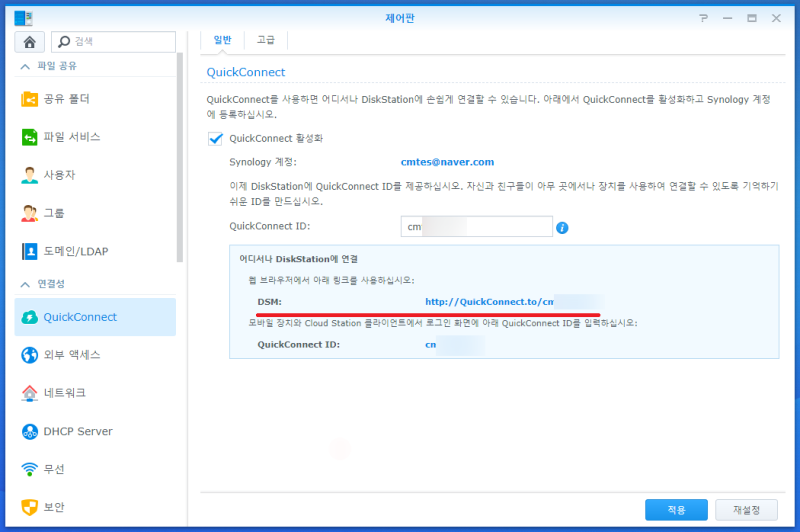This screenshot has height=532, width=800.
Task: Open User (사용자) icon
Action: tap(30, 175)
